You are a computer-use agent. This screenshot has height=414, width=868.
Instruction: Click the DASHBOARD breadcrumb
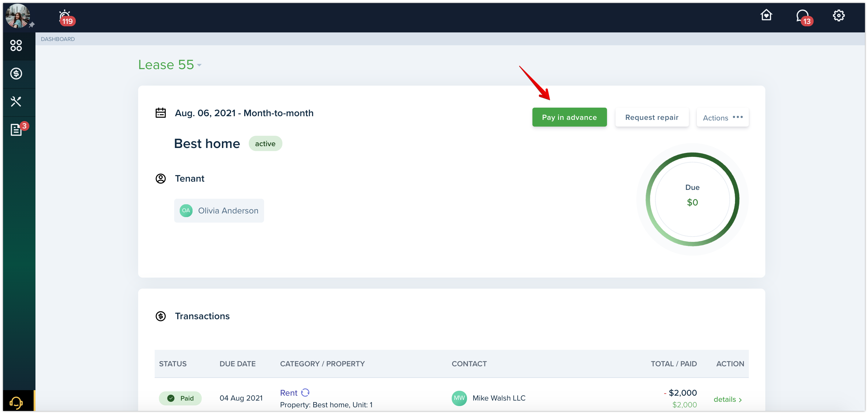tap(58, 39)
